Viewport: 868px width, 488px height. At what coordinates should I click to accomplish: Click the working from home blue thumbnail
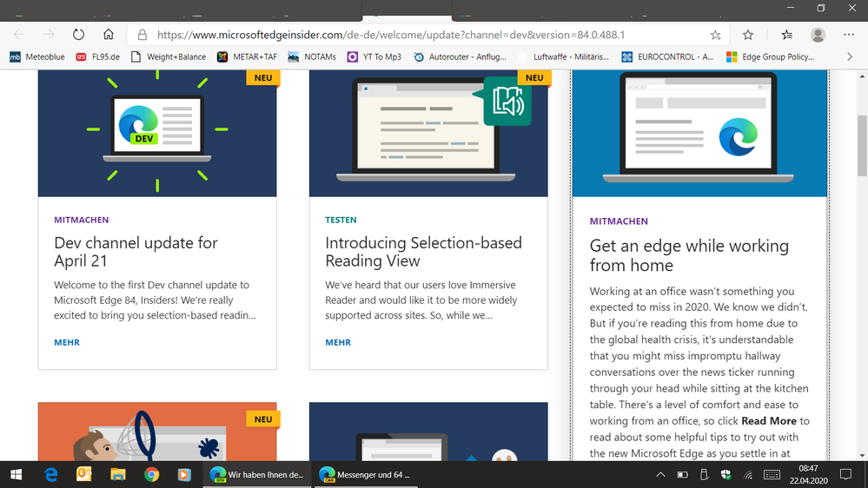click(x=699, y=134)
